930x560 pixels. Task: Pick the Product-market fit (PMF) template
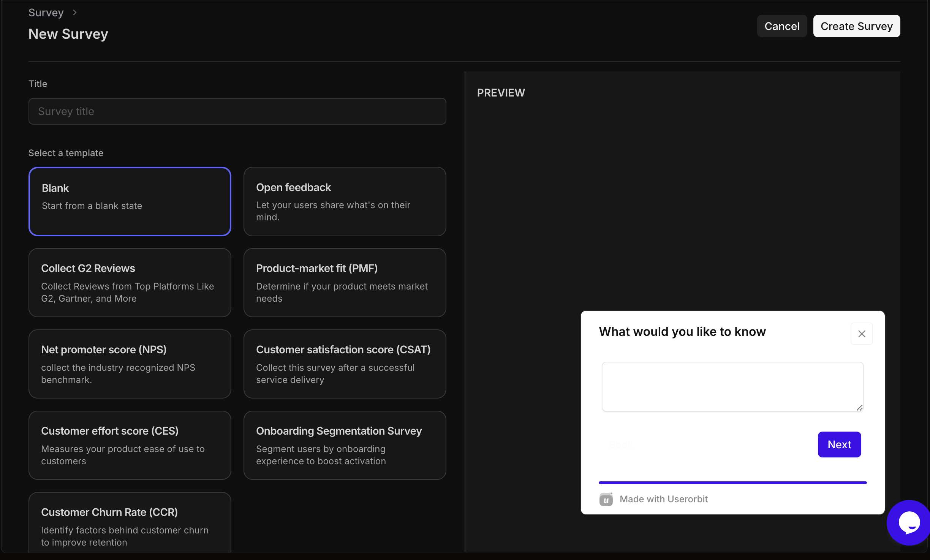[x=345, y=283]
